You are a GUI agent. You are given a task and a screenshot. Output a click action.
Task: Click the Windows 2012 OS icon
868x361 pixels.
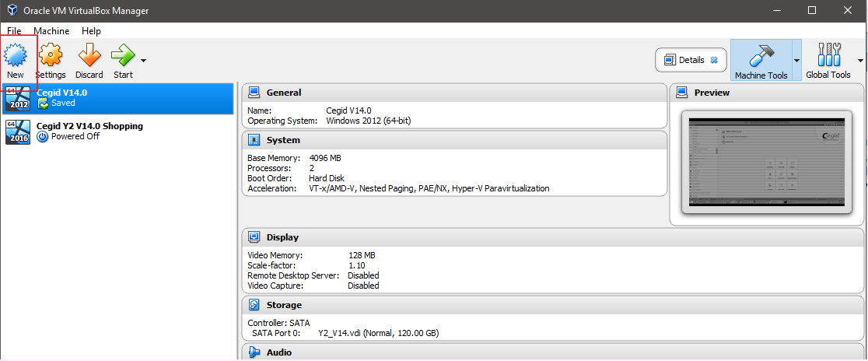tap(18, 99)
